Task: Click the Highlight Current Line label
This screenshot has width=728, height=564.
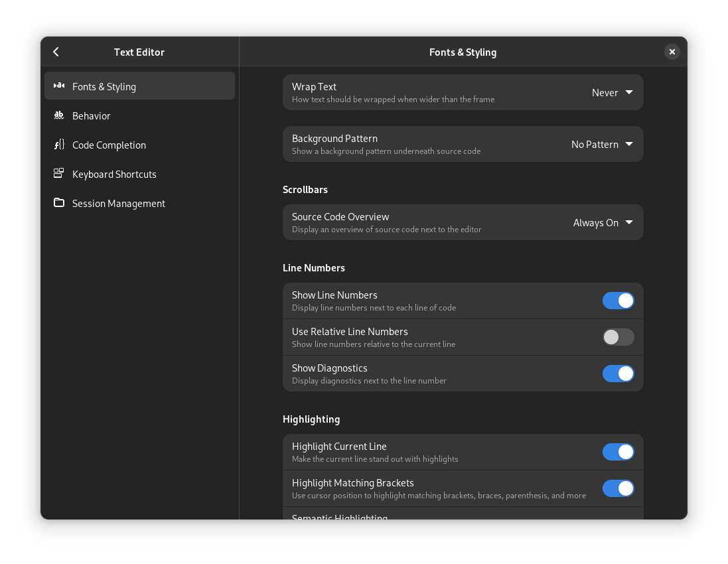Action: pyautogui.click(x=339, y=447)
